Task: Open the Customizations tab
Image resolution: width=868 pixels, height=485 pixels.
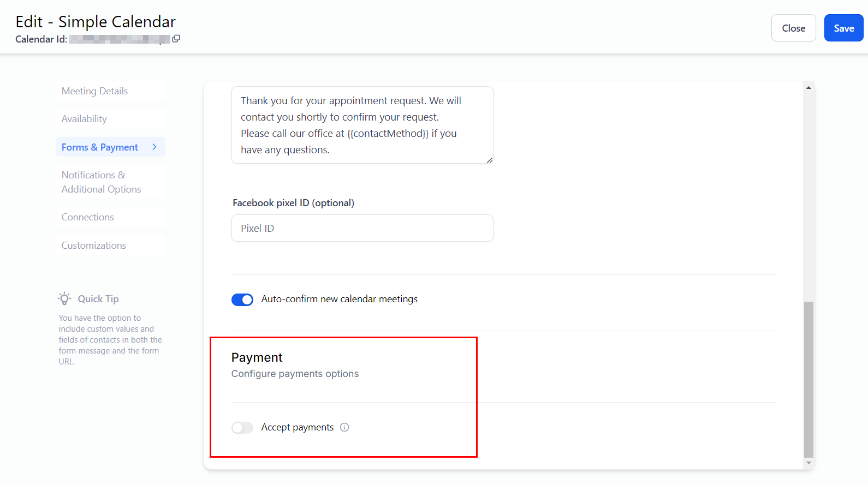Action: [93, 246]
